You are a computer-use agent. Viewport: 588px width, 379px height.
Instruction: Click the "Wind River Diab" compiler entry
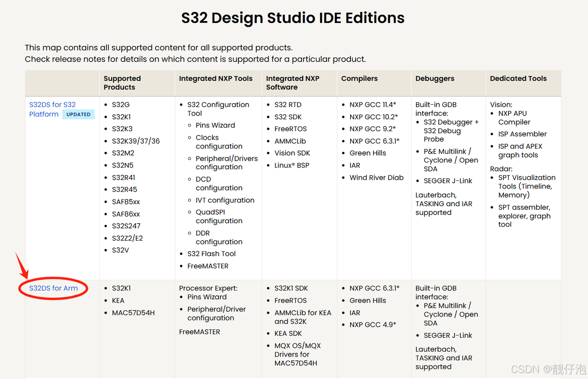pos(376,178)
